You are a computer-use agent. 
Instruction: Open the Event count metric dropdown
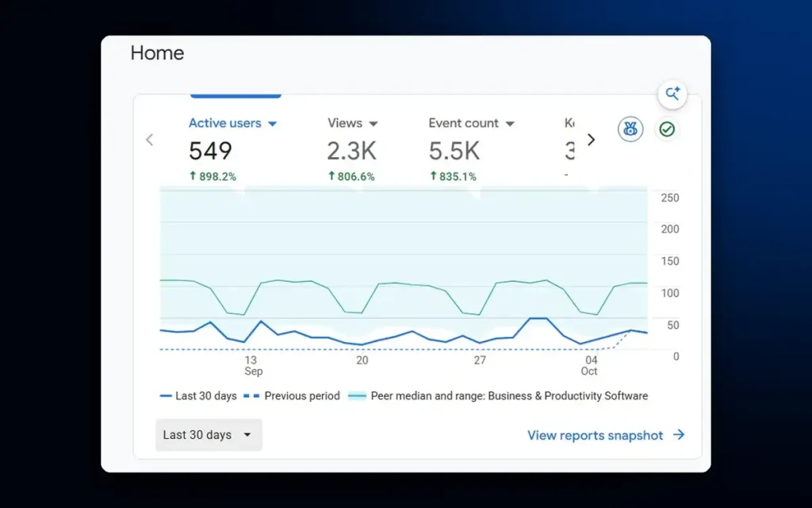(x=510, y=124)
